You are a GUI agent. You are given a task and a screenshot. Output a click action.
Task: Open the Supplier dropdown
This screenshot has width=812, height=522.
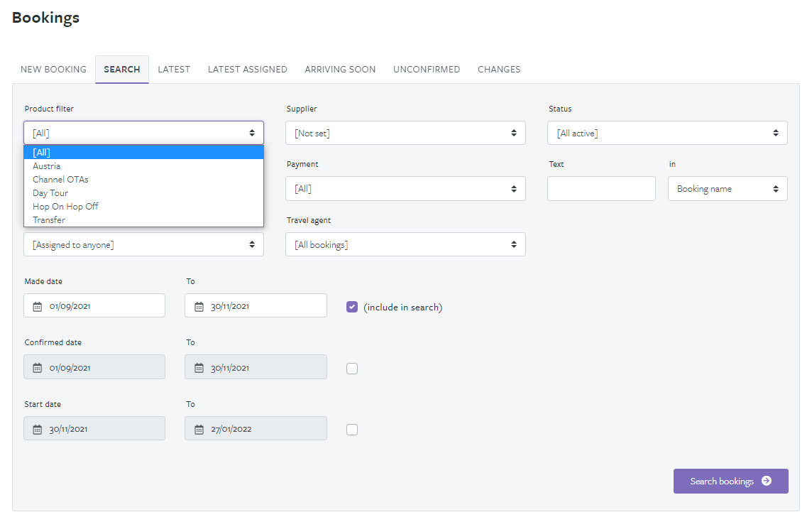405,133
